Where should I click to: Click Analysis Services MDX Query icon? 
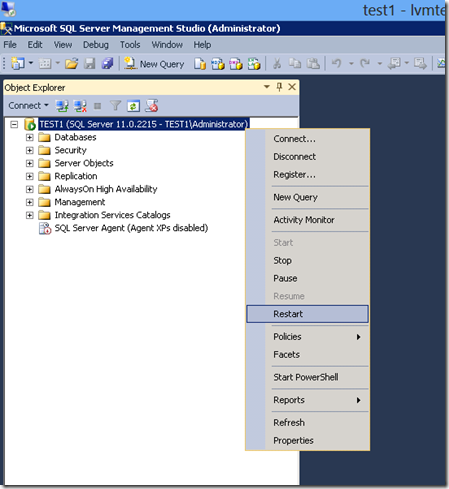coord(218,64)
